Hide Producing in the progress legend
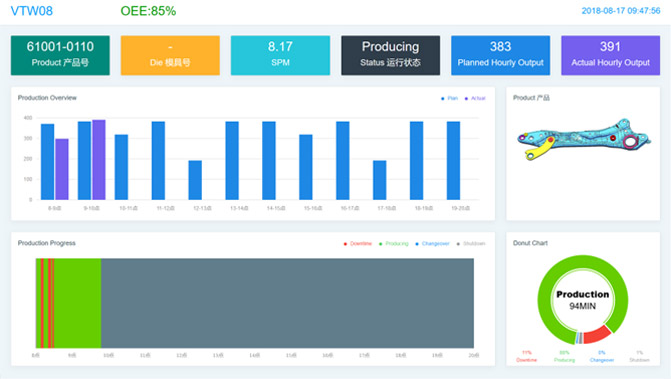Viewport: 671px width, 379px height. (394, 244)
